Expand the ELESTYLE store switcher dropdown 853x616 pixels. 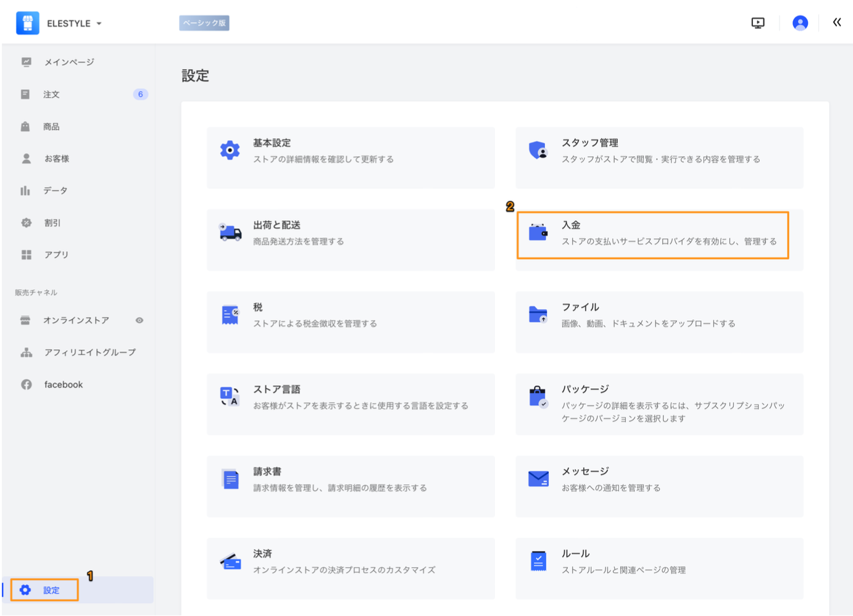(x=74, y=23)
